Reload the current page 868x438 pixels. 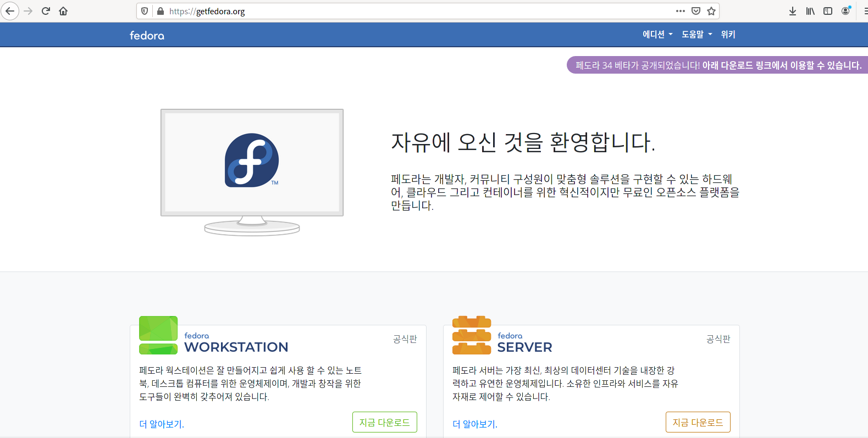(46, 11)
